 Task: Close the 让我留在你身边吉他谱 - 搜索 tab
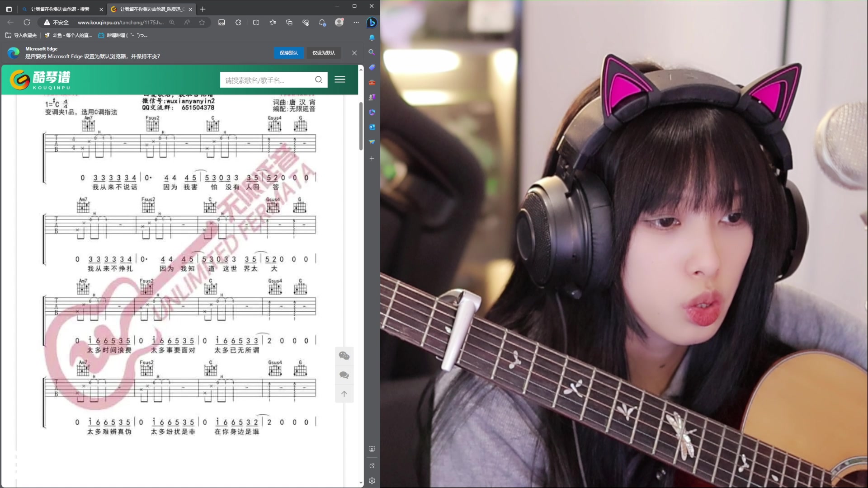(x=101, y=9)
